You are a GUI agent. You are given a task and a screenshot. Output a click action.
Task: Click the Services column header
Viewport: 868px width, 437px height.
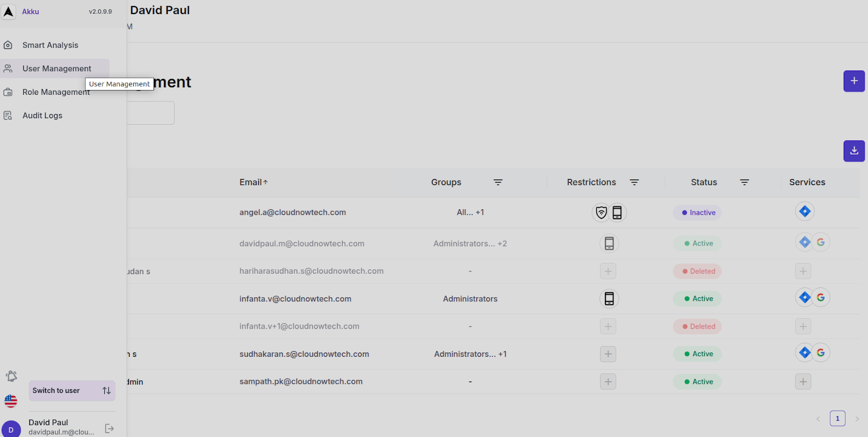807,182
